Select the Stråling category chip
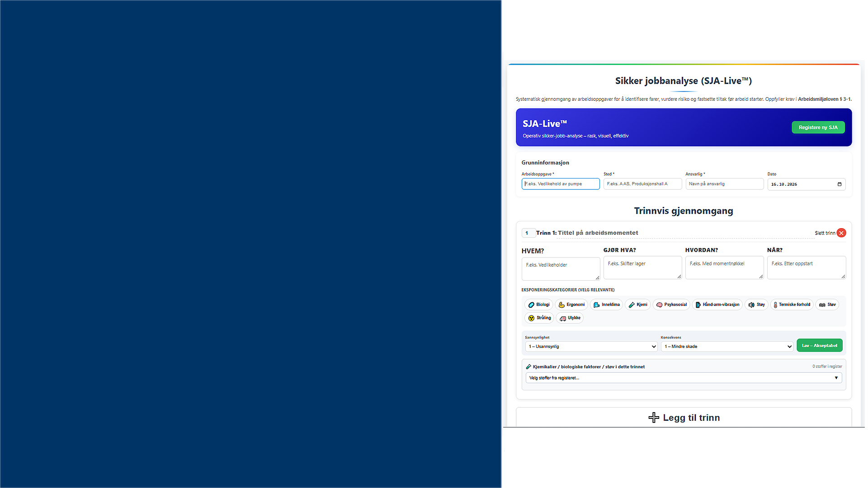The width and height of the screenshot is (868, 488). click(539, 318)
